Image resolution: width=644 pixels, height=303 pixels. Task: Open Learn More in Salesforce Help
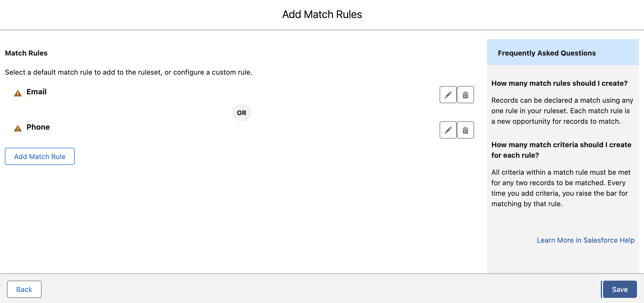[585, 240]
